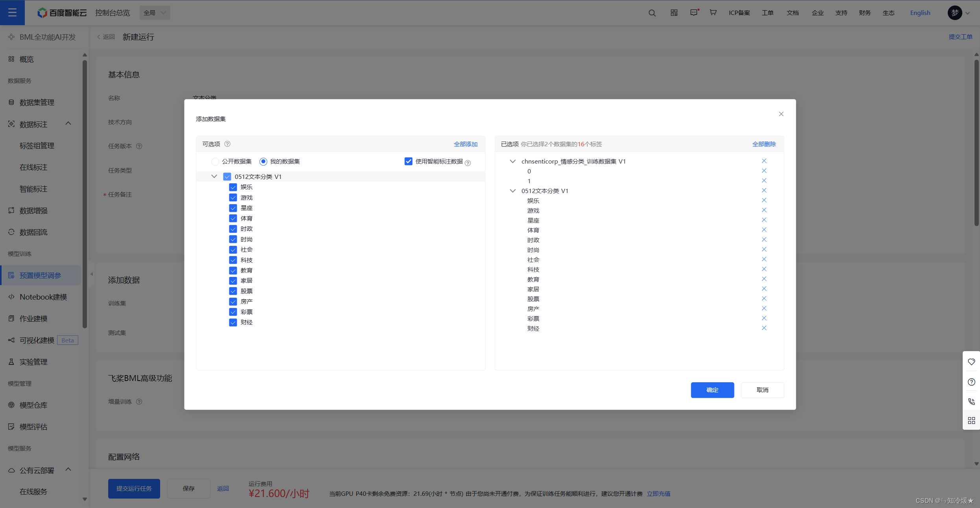The height and width of the screenshot is (508, 980).
Task: Click 全部删除 link
Action: click(764, 144)
